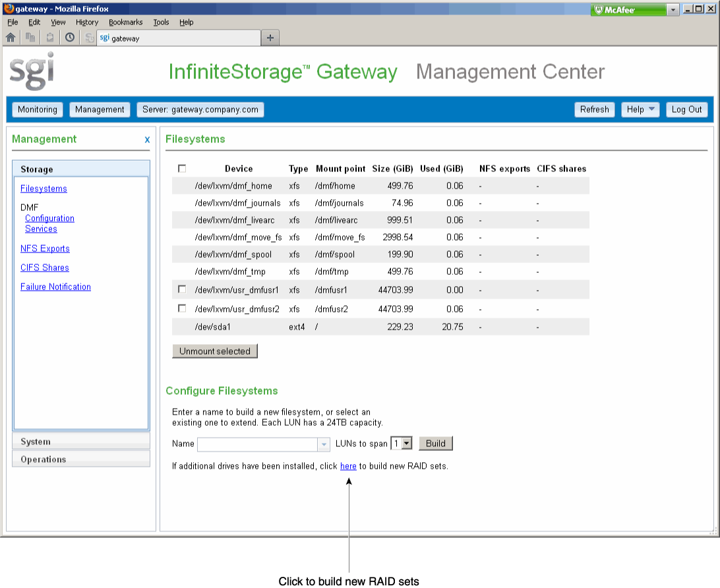Open the DMF Services link
Screen dimensions: 720x588
[41, 229]
